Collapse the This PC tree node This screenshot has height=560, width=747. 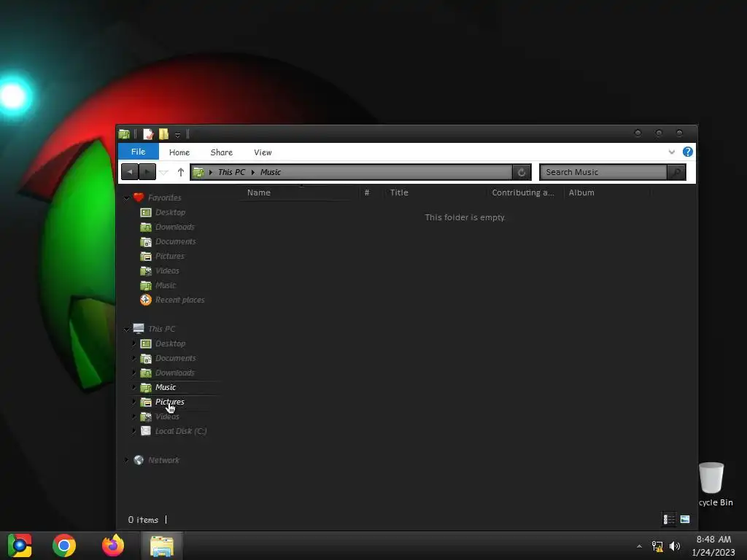tap(127, 329)
